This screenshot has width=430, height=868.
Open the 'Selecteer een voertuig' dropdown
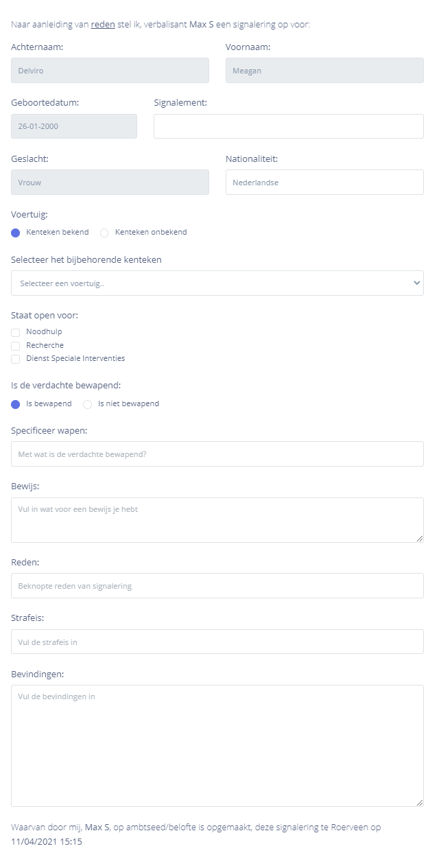pyautogui.click(x=217, y=283)
